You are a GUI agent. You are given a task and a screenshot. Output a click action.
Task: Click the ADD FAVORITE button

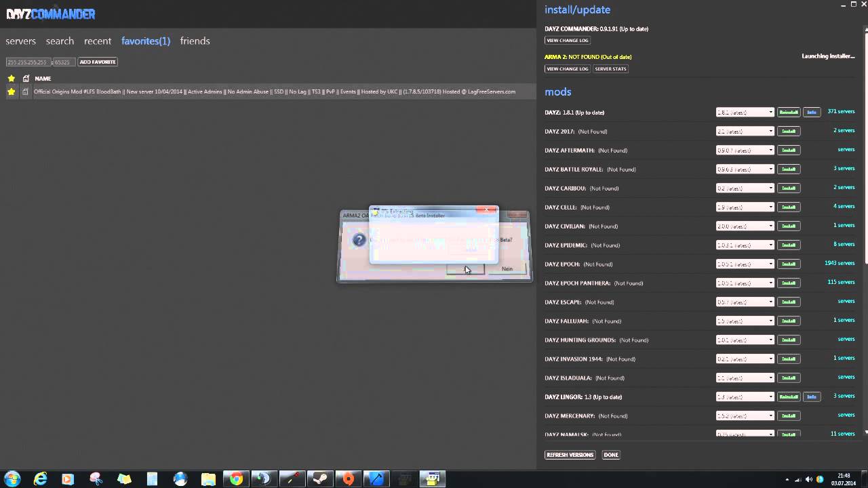click(98, 62)
